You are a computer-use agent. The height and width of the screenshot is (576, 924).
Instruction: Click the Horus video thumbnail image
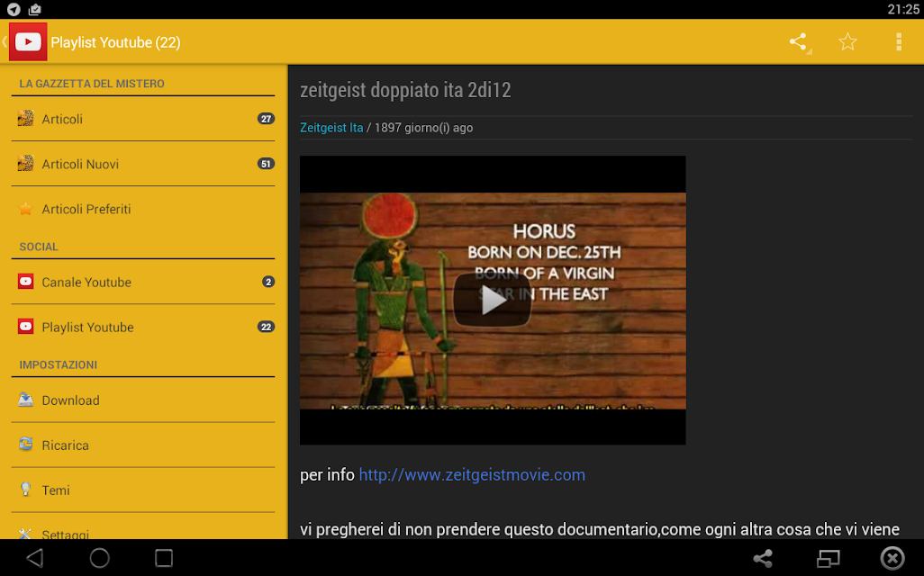[493, 301]
